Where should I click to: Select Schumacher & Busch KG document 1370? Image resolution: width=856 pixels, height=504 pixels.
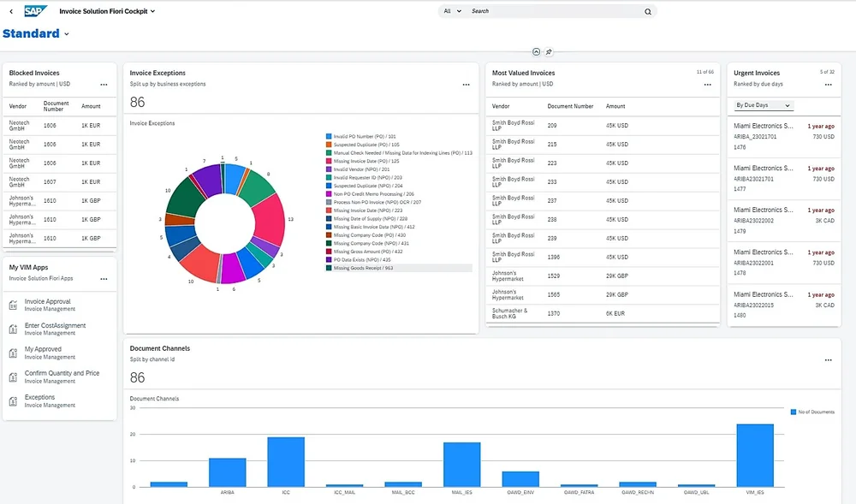coord(602,314)
